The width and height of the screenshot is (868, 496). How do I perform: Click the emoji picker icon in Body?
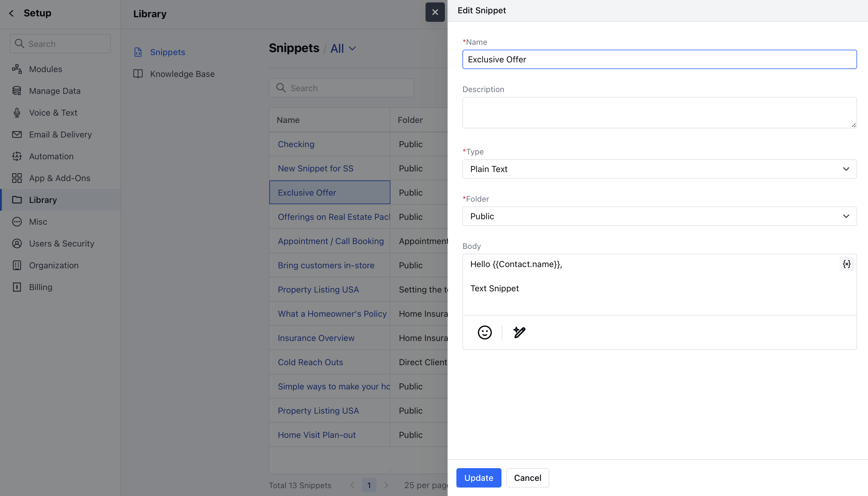click(484, 332)
